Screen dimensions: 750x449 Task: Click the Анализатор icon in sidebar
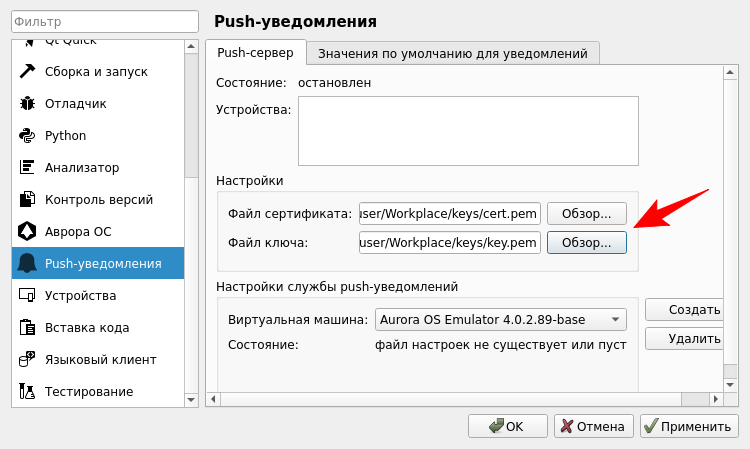tap(27, 168)
